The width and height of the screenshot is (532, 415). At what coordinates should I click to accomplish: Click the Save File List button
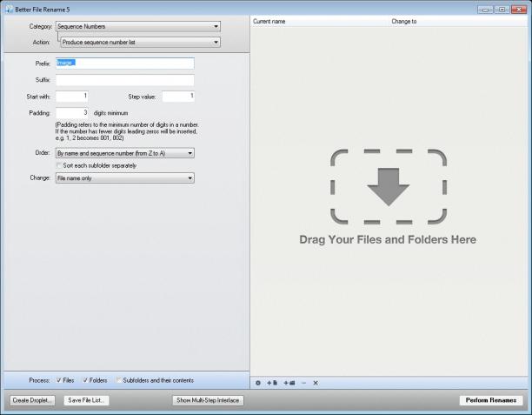coord(86,400)
